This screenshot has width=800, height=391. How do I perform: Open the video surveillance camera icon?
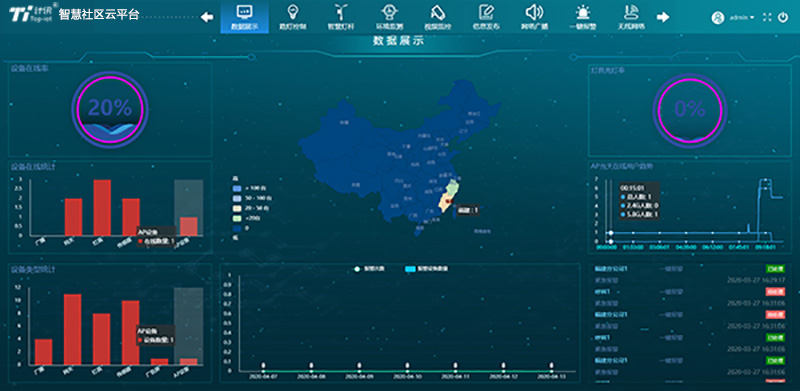(438, 11)
